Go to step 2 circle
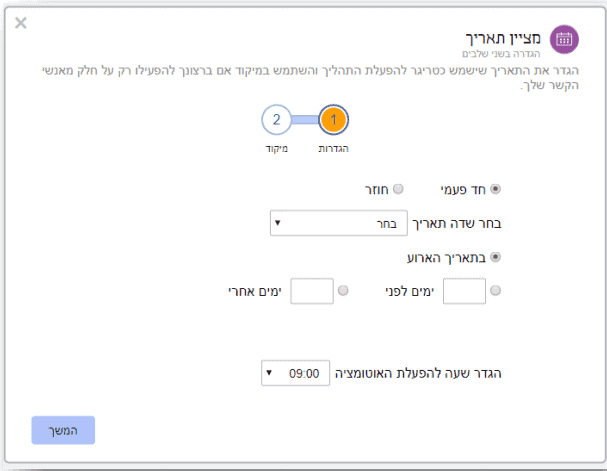The height and width of the screenshot is (471, 607). [x=276, y=120]
